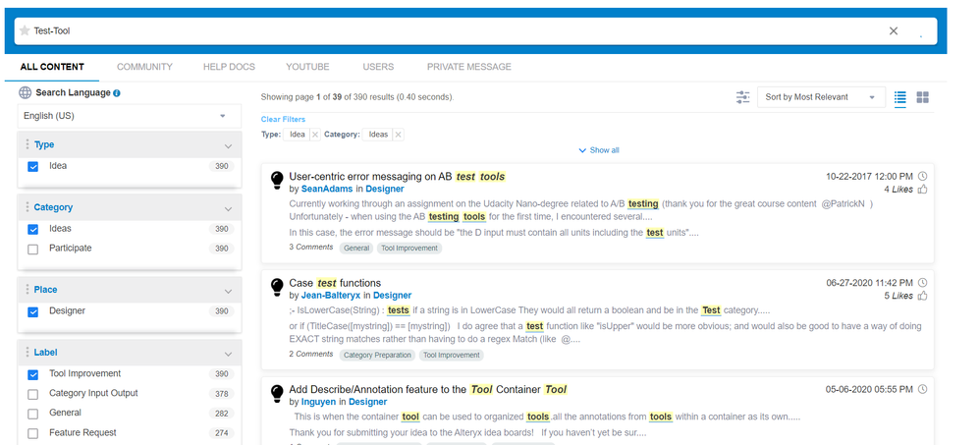Click General tag on first result

pyautogui.click(x=356, y=249)
